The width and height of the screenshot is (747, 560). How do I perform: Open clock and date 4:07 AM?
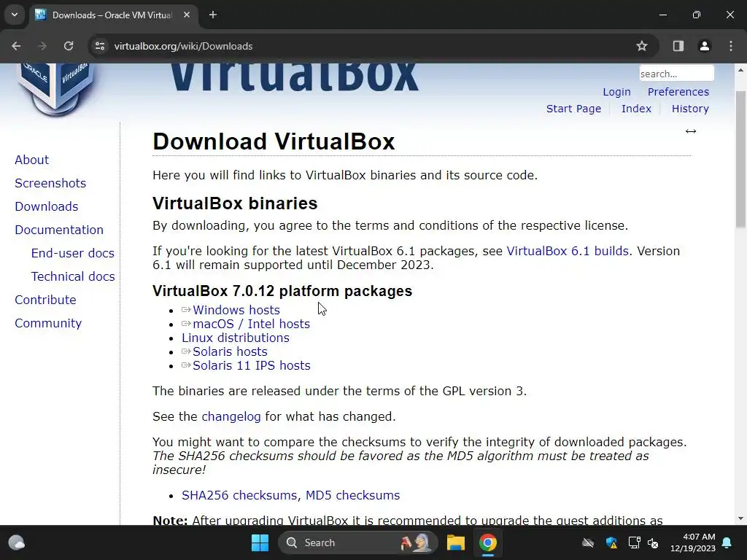click(693, 542)
